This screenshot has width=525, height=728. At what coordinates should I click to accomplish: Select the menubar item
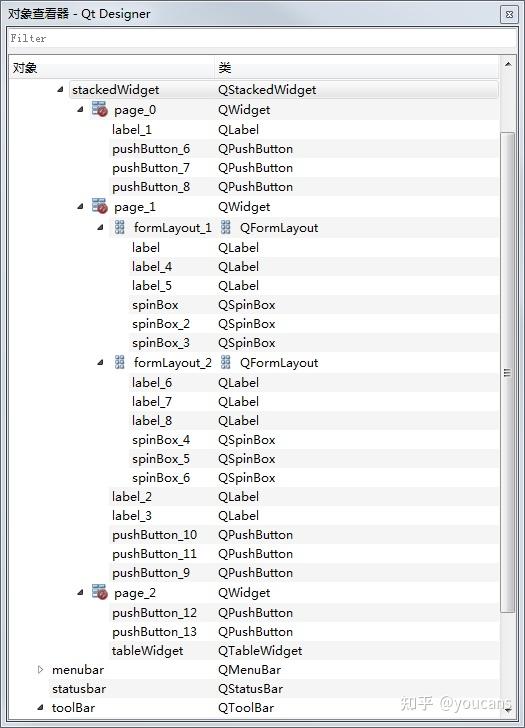(x=78, y=670)
